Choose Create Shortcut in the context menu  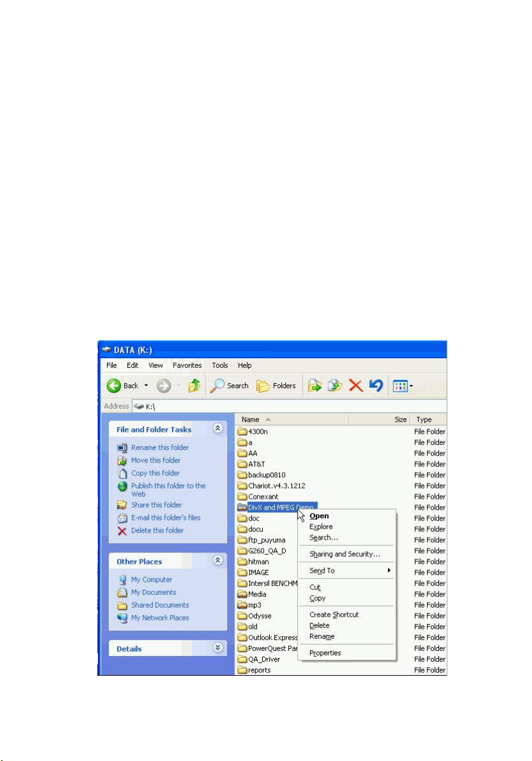(x=347, y=615)
